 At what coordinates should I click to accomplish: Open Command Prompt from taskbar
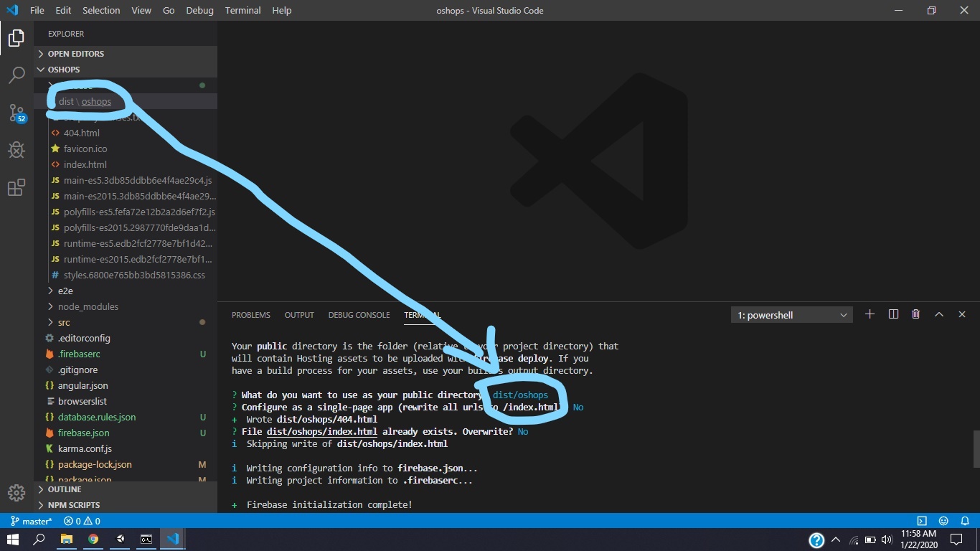(146, 540)
